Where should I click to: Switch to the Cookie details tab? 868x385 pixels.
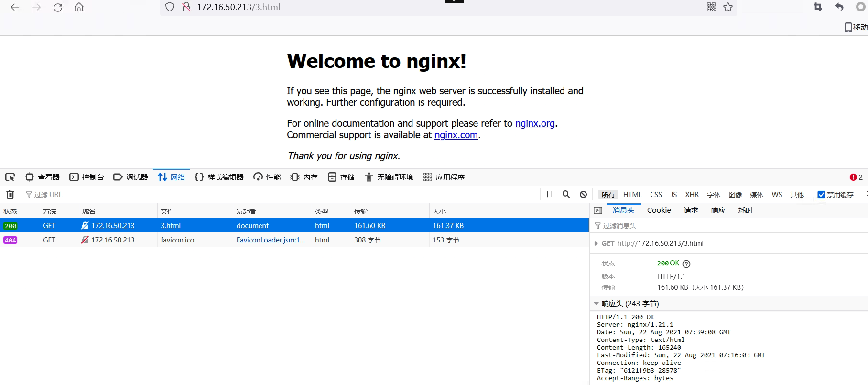[659, 210]
